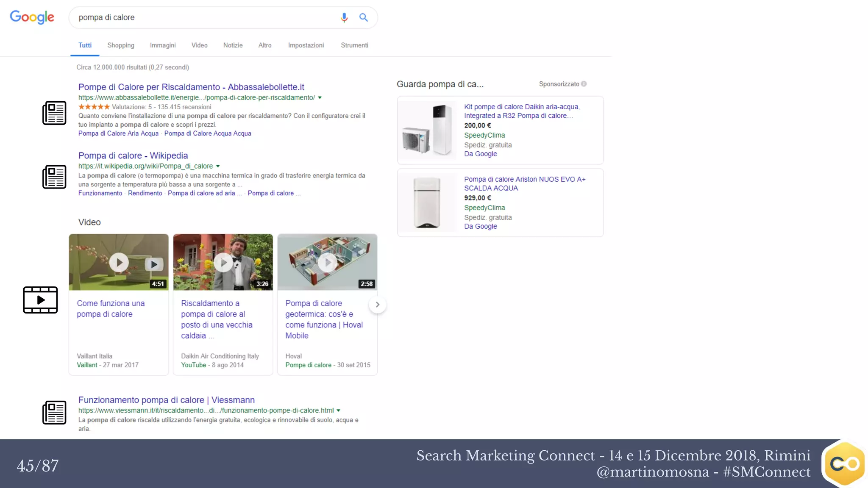Select the Tutti tab
This screenshot has width=868, height=488.
[85, 45]
